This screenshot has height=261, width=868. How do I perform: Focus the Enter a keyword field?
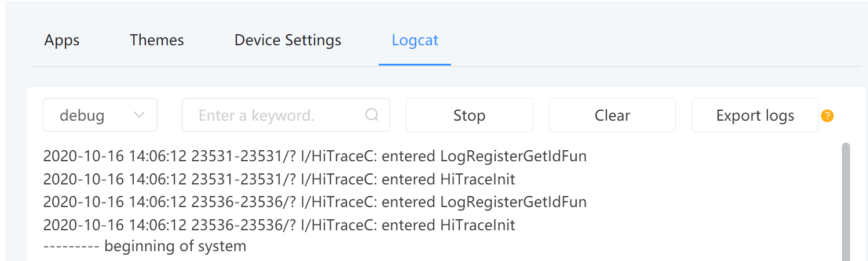pos(278,115)
